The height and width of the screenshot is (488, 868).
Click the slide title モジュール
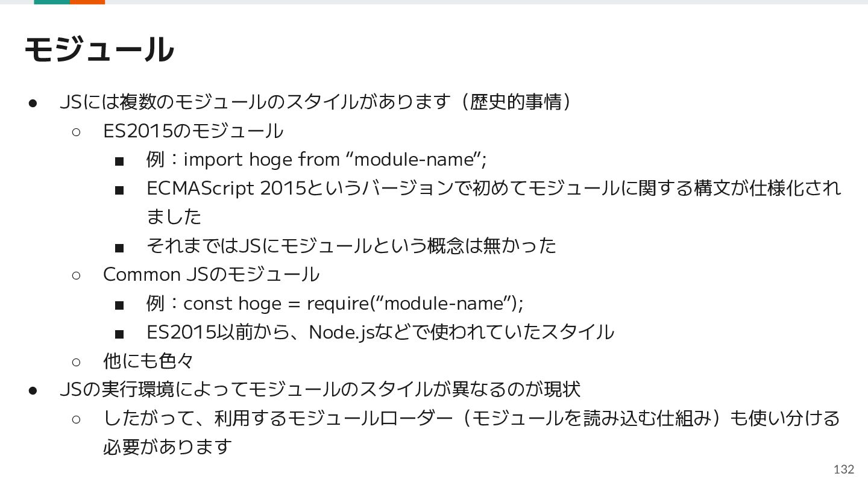pyautogui.click(x=99, y=50)
